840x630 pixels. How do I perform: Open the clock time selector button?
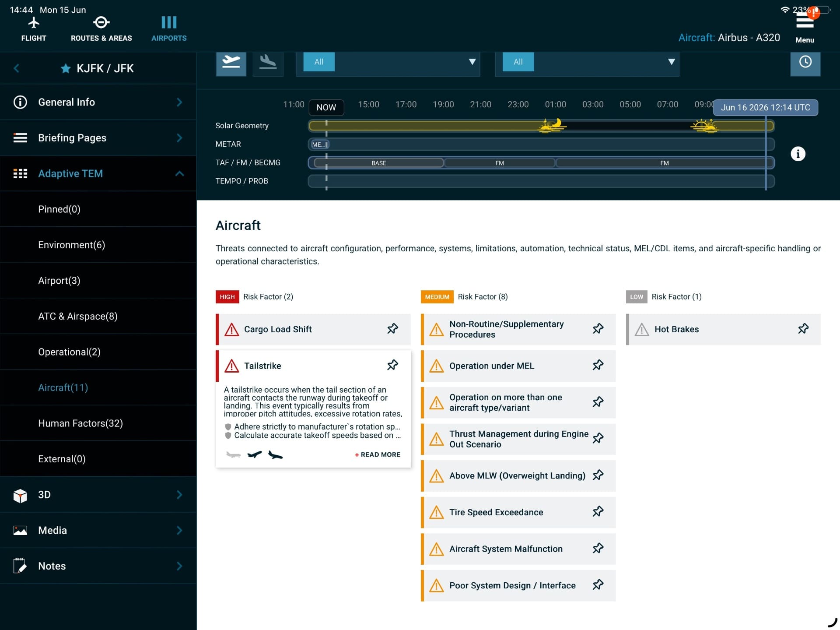point(805,63)
